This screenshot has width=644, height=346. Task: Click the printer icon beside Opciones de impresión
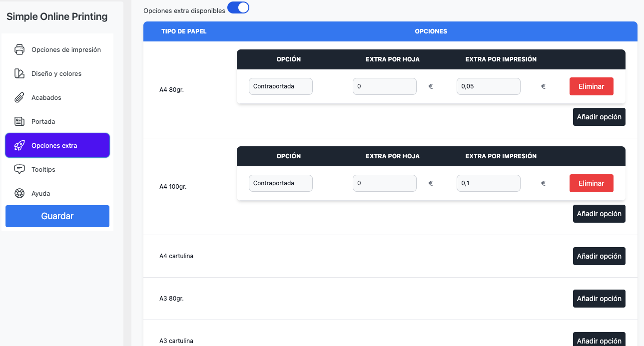(x=19, y=49)
